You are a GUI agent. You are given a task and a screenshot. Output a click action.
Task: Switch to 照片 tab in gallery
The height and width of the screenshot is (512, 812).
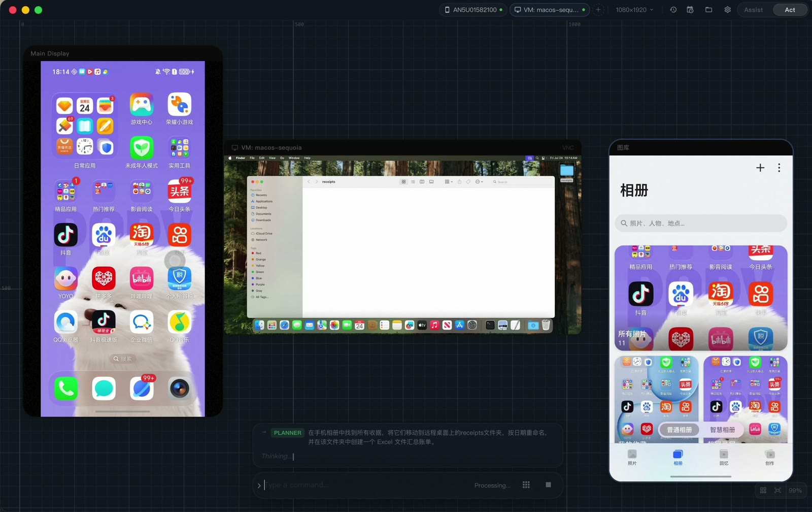tap(632, 457)
